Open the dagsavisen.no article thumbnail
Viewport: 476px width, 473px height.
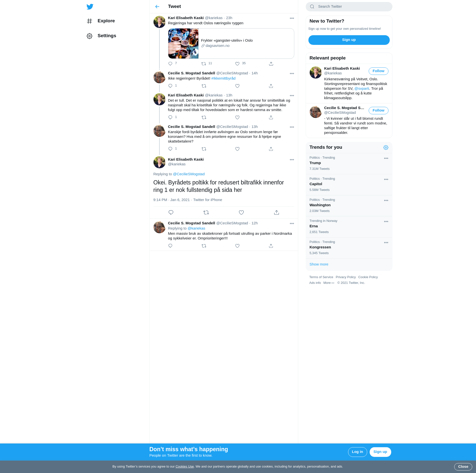[183, 44]
